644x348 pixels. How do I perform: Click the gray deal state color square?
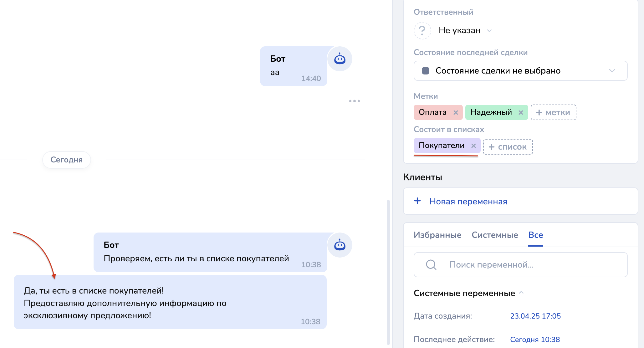(x=426, y=71)
